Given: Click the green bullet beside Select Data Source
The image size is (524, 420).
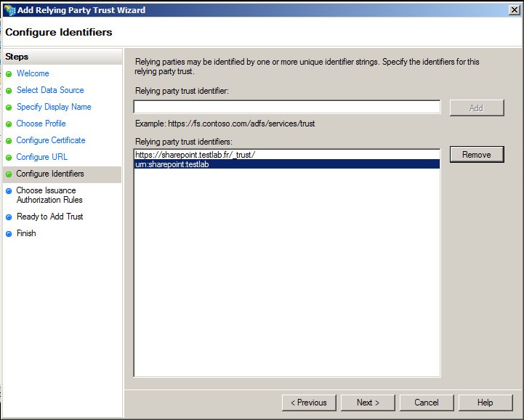Looking at the screenshot, I should click(x=9, y=91).
